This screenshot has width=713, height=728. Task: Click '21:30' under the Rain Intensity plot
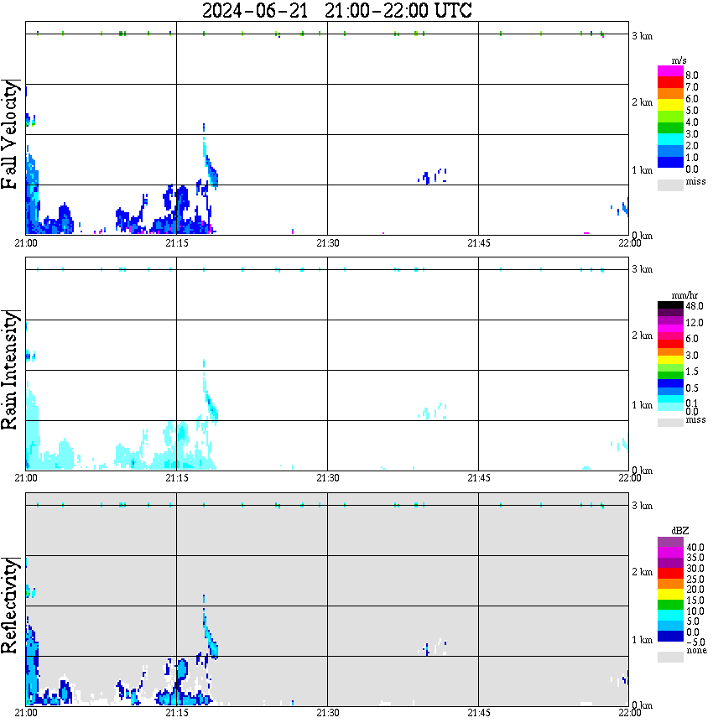[328, 478]
